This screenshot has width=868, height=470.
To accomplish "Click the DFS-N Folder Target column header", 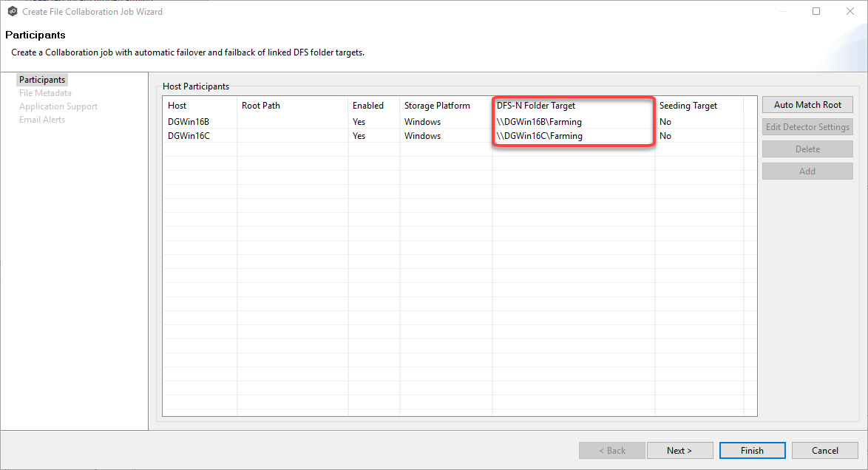I will [x=536, y=106].
